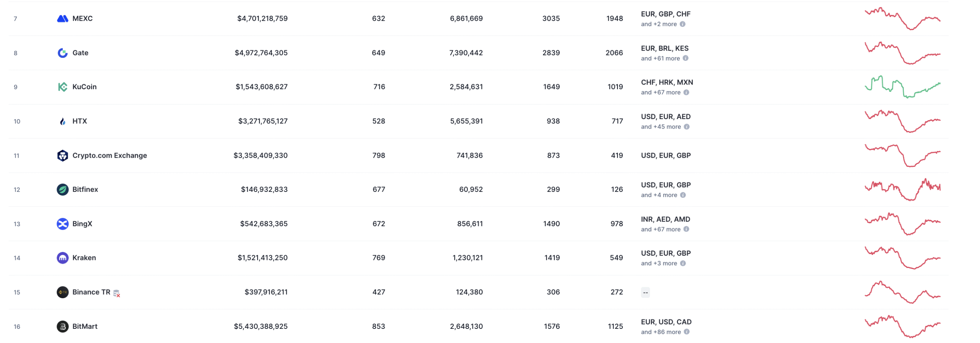Click the Binance TR logo icon
Viewport: 980px width, 343px height.
62,292
